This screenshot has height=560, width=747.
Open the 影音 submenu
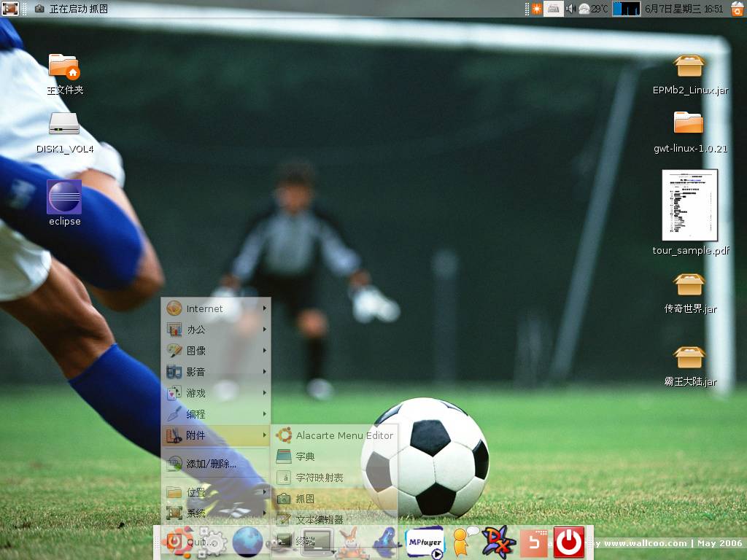pos(216,371)
